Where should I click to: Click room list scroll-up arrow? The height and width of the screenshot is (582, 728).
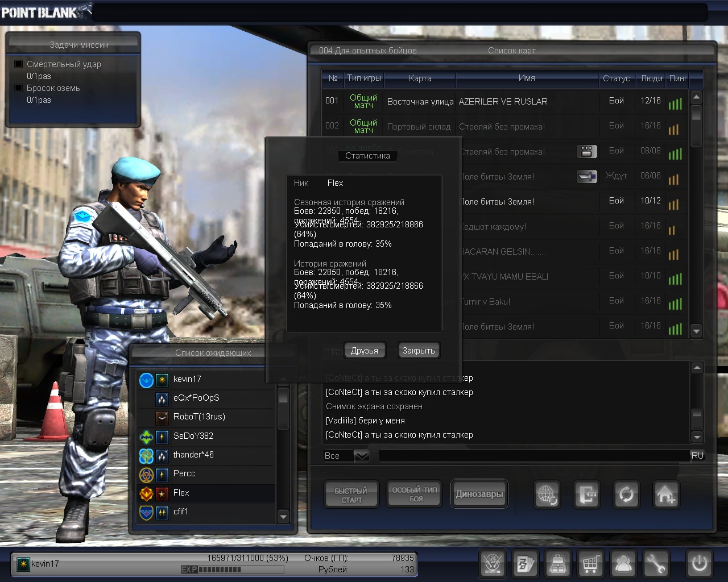[x=696, y=97]
